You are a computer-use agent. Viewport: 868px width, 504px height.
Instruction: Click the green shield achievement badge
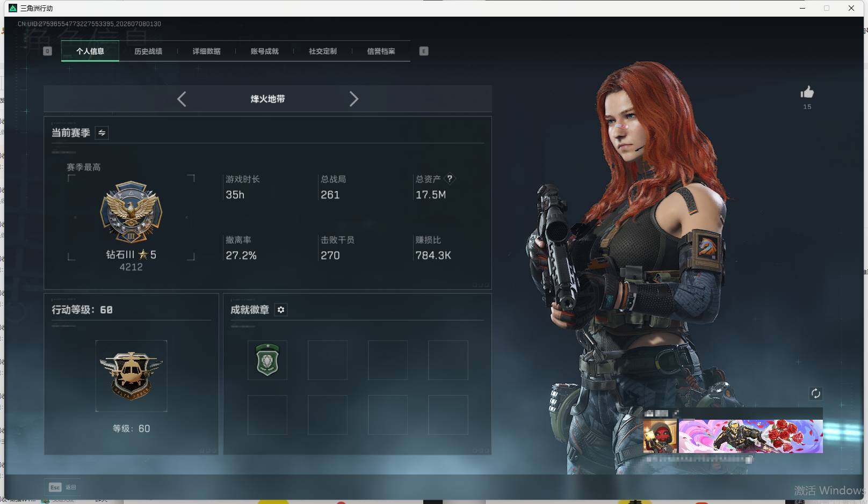coord(267,360)
